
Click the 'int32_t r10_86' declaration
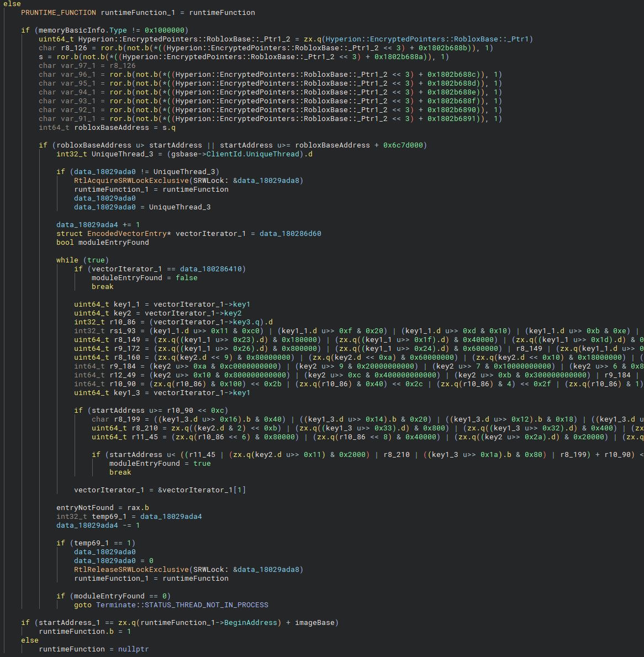click(107, 322)
